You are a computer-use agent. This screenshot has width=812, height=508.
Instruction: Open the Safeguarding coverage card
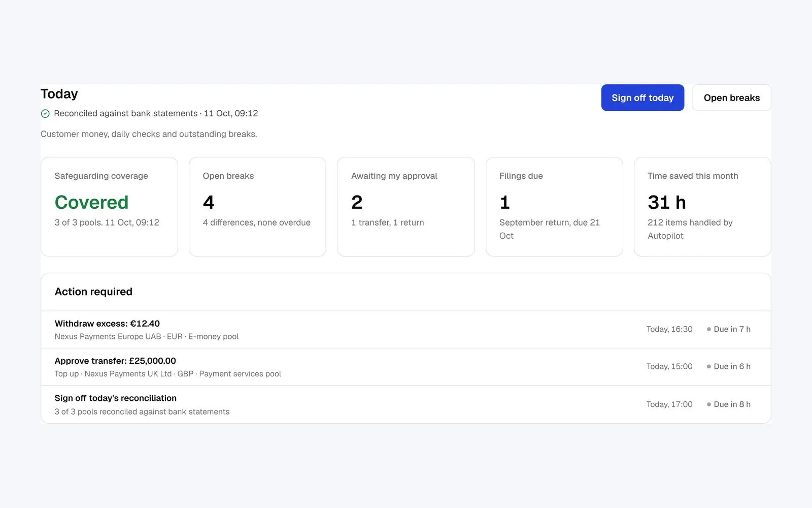click(109, 207)
